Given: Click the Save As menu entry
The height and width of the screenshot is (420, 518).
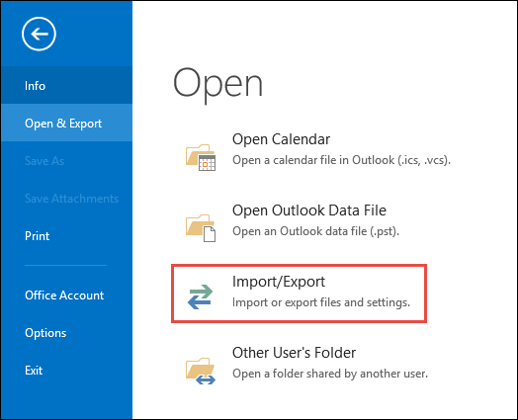Looking at the screenshot, I should pos(66,161).
